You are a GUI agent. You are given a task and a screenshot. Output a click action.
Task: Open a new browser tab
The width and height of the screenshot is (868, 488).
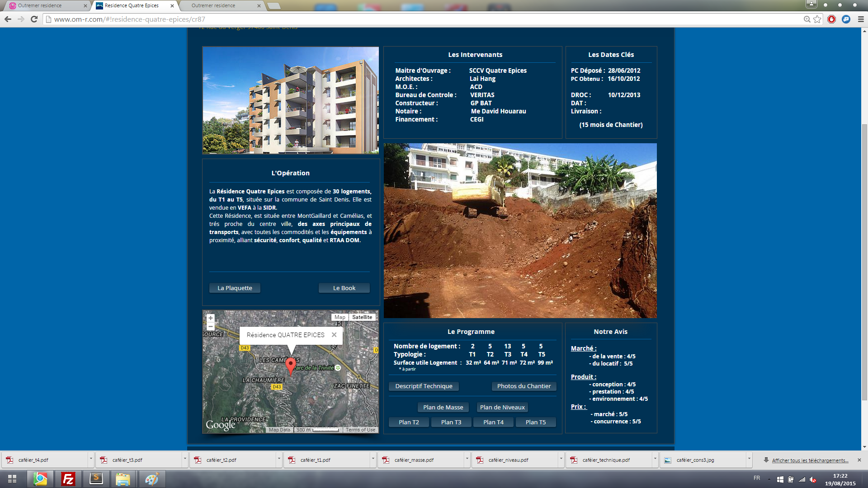point(274,6)
